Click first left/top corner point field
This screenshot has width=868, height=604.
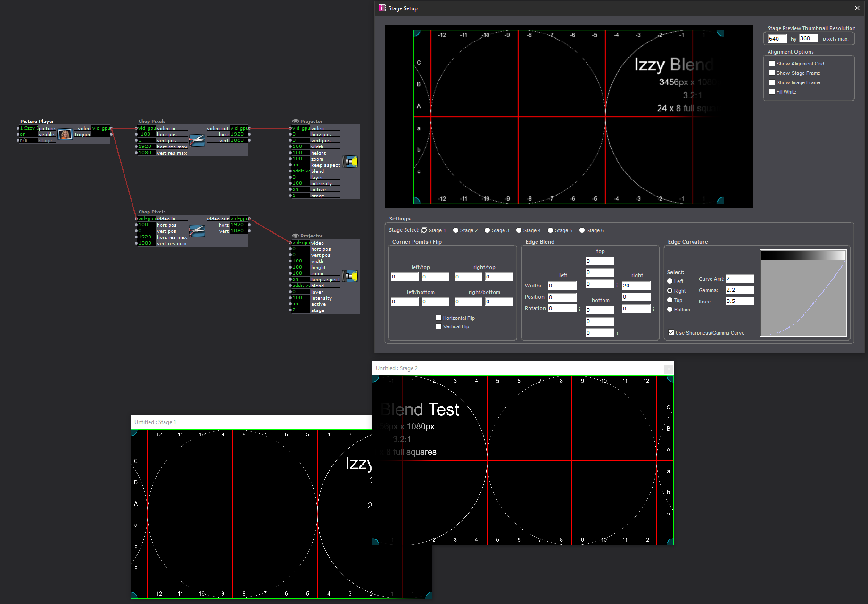[x=405, y=277]
